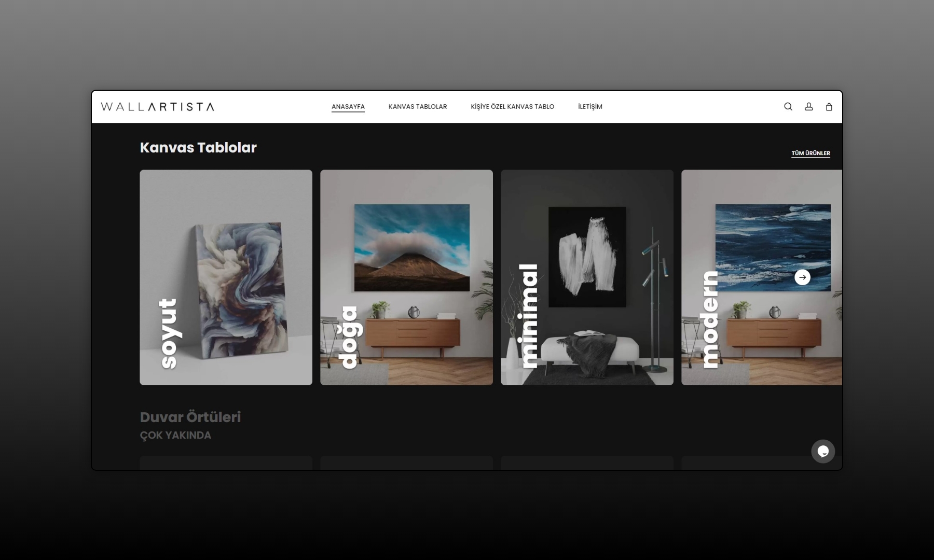Select third placeholder card under Duvar Örtüleri

click(x=587, y=463)
